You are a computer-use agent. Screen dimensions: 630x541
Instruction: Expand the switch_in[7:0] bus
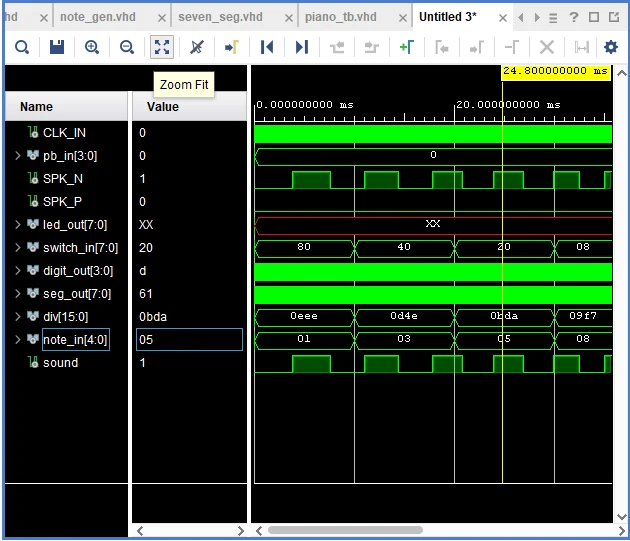17,248
